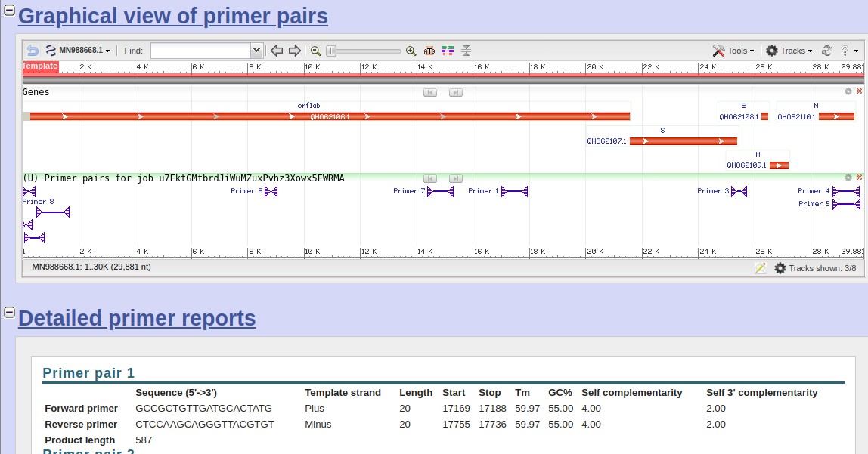This screenshot has height=454, width=868.
Task: Click the Primer 3 marker
Action: pyautogui.click(x=739, y=191)
